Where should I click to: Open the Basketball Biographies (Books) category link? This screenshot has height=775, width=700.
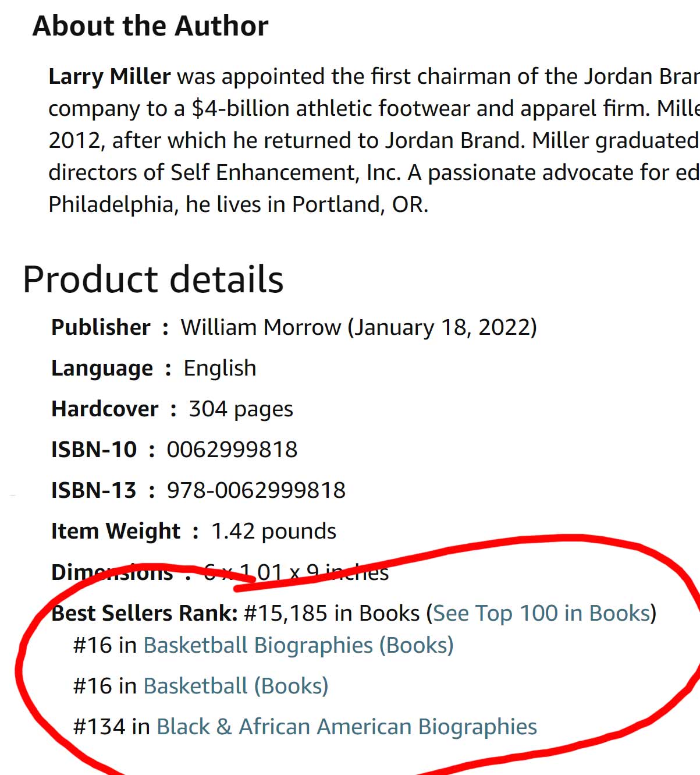coord(298,645)
